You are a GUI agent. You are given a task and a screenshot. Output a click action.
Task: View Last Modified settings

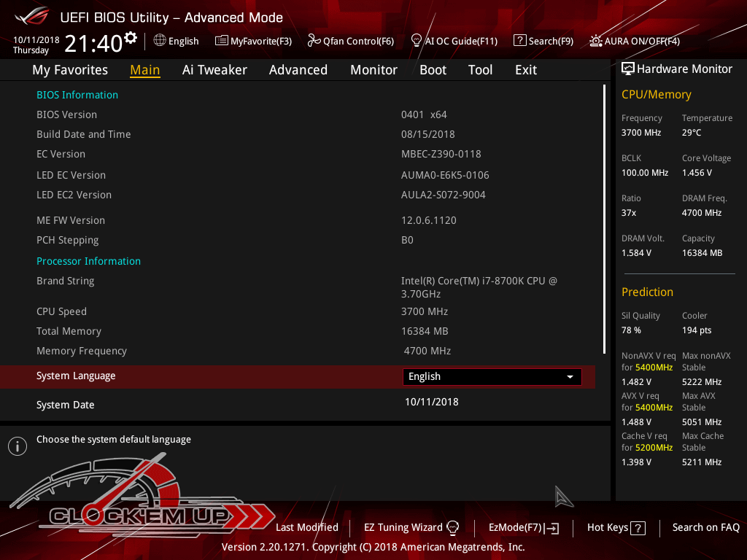[x=306, y=527]
